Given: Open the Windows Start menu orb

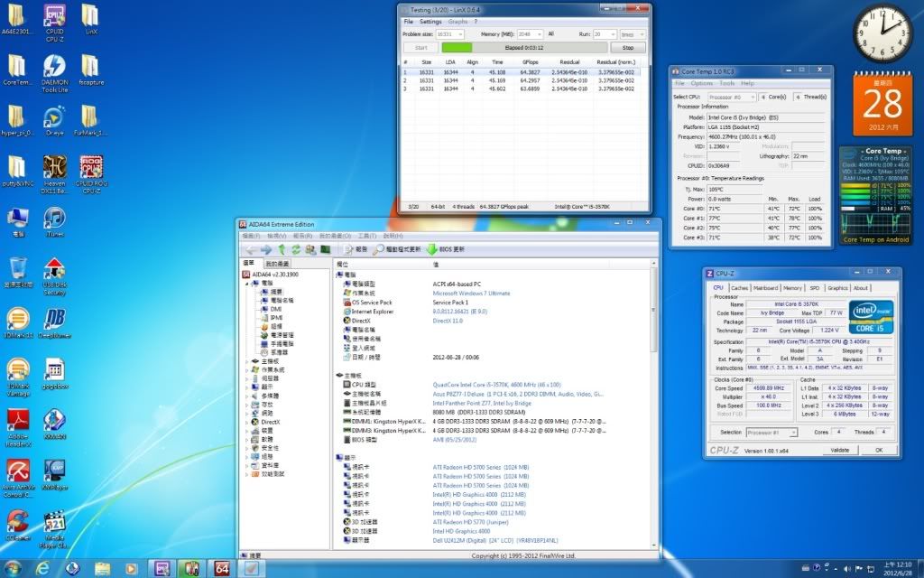Looking at the screenshot, I should (11, 569).
